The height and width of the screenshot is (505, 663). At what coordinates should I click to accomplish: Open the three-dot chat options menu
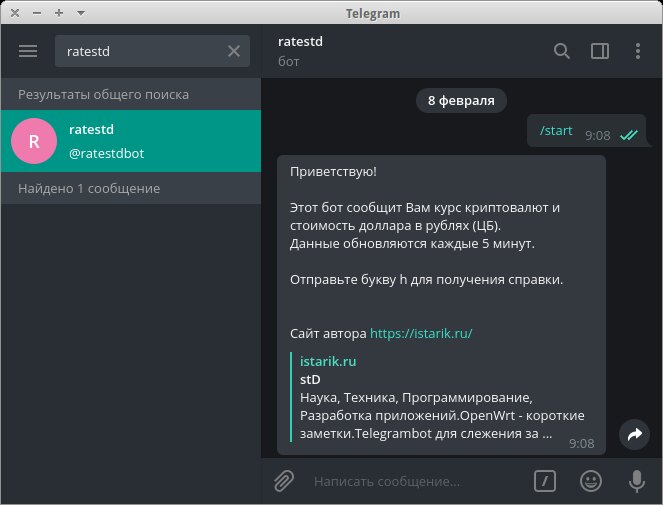click(638, 51)
